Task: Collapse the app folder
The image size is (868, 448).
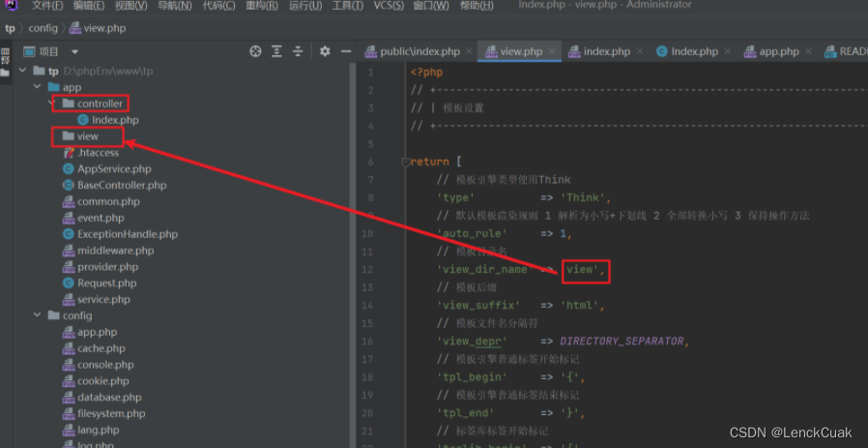Action: point(37,87)
